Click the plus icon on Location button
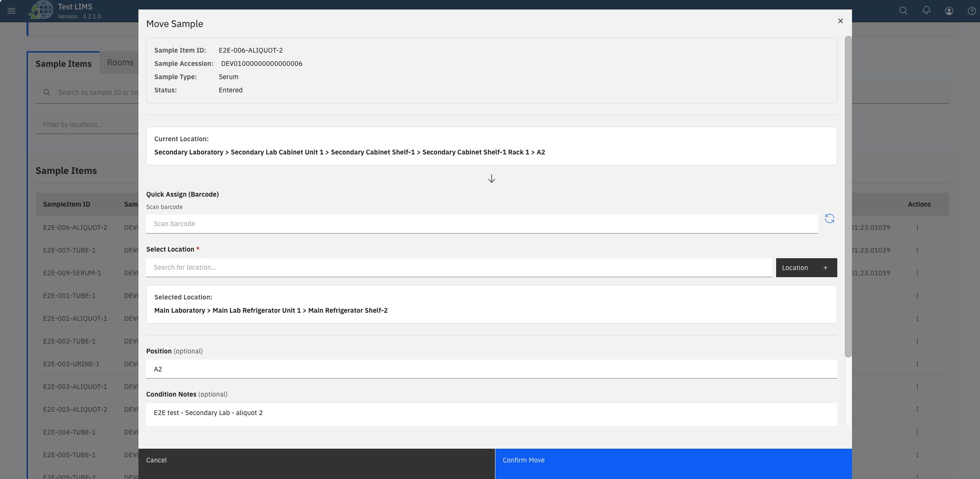The height and width of the screenshot is (479, 980). click(x=825, y=268)
